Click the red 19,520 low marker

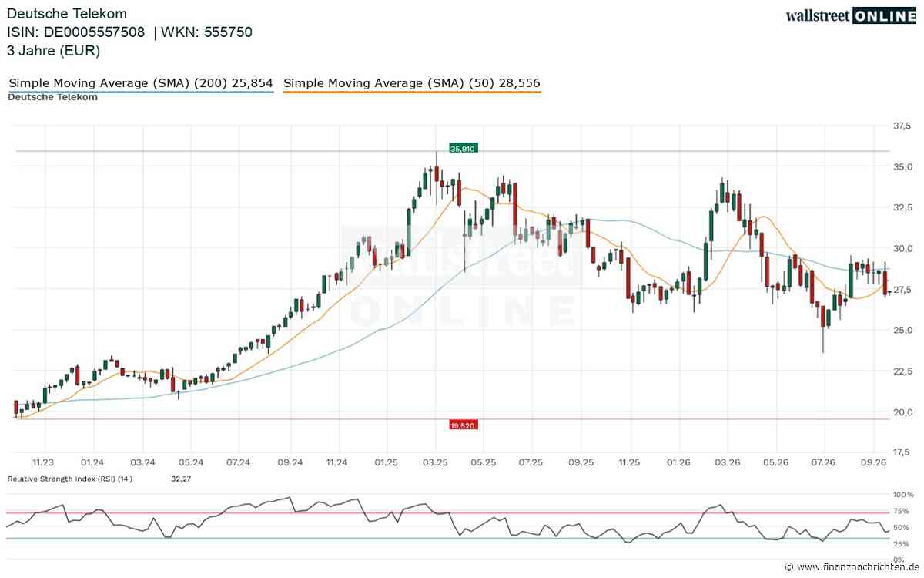click(464, 424)
